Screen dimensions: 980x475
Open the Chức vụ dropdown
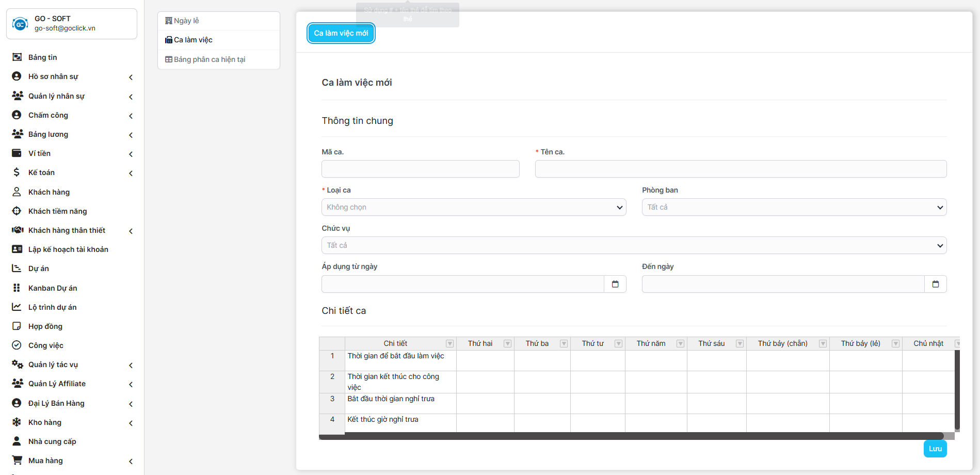tap(634, 245)
